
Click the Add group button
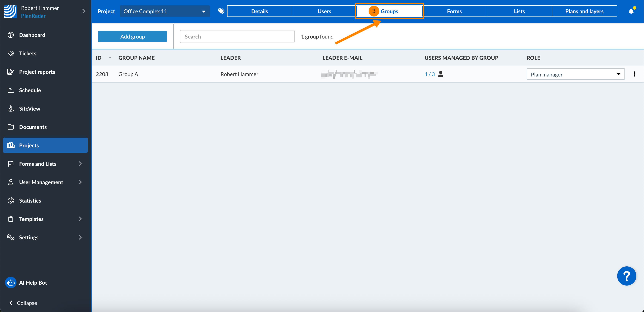coord(132,36)
